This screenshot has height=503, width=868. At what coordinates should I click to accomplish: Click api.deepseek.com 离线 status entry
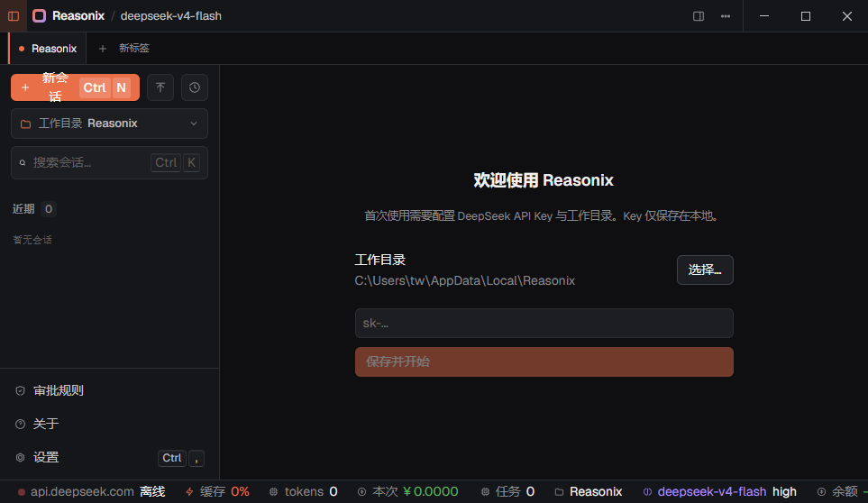click(x=92, y=491)
